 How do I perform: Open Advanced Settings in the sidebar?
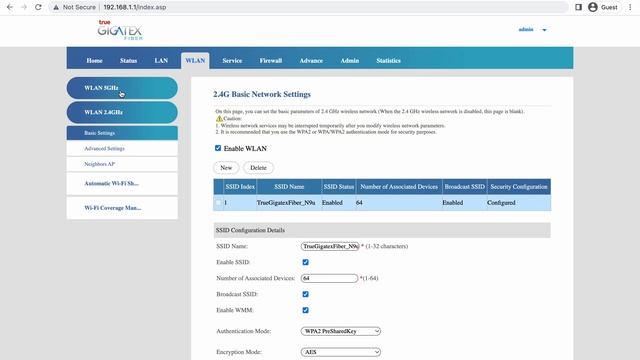point(122,149)
